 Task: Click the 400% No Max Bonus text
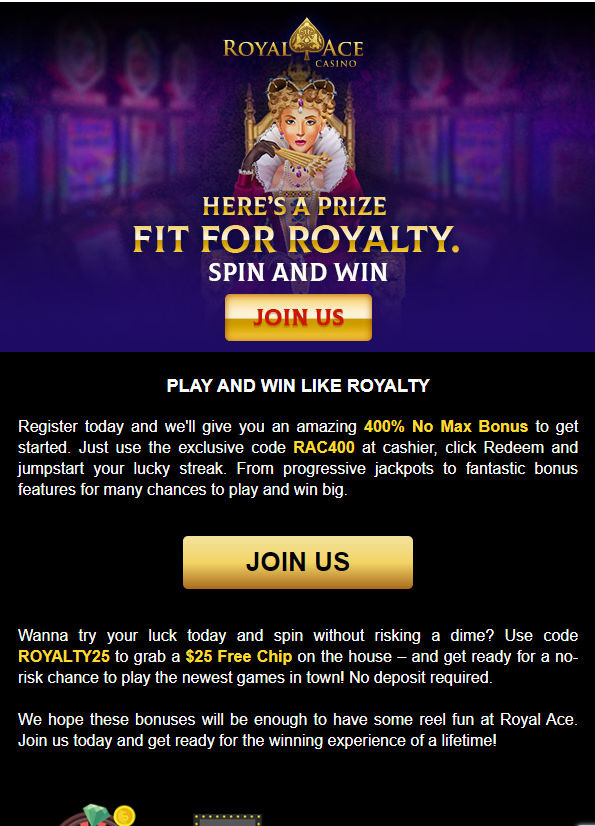[446, 426]
